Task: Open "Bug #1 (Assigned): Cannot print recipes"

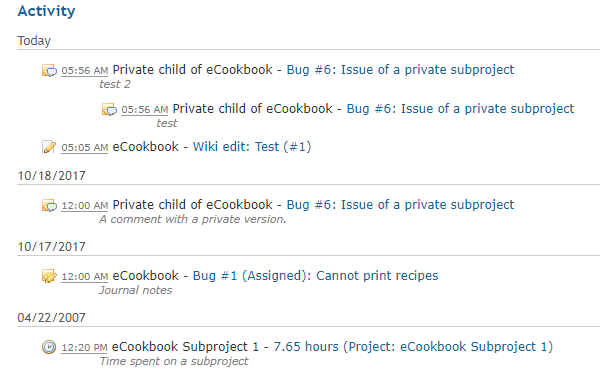Action: [x=315, y=276]
